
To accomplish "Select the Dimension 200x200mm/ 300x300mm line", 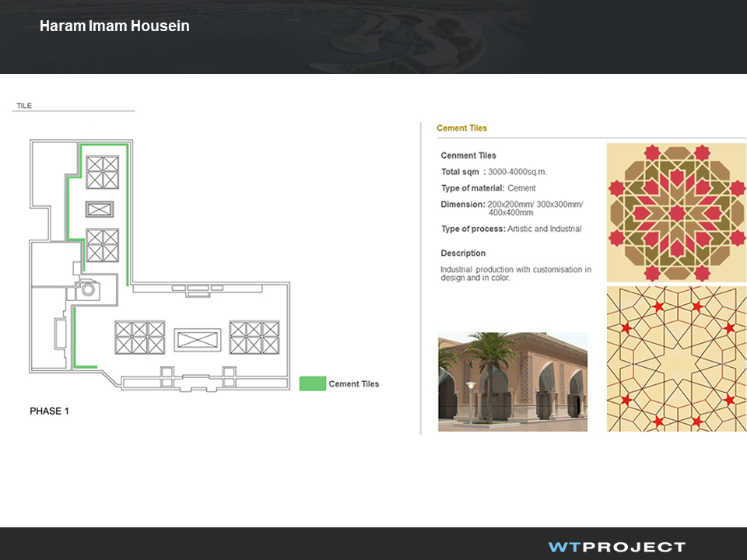I will [512, 205].
